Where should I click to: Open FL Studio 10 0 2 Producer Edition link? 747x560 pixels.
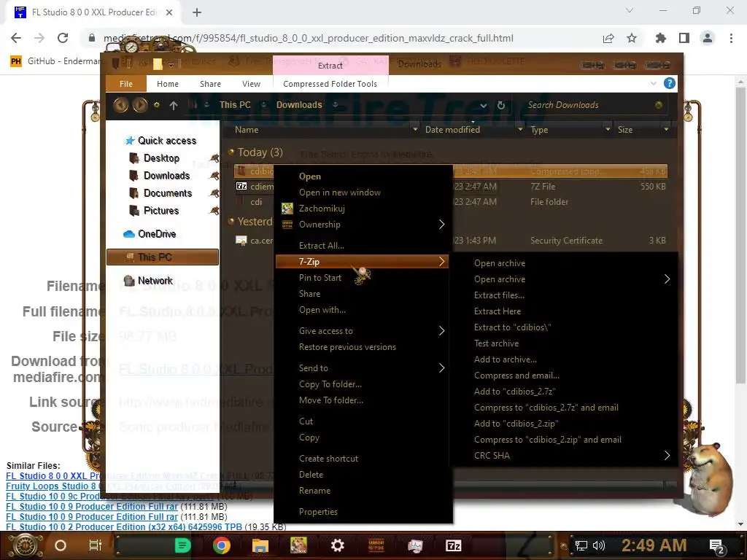pos(124,526)
